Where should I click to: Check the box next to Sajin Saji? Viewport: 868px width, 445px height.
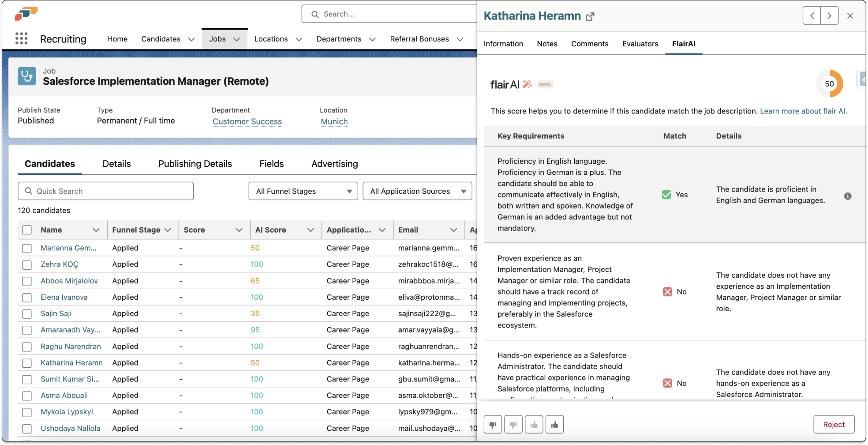[x=27, y=314]
